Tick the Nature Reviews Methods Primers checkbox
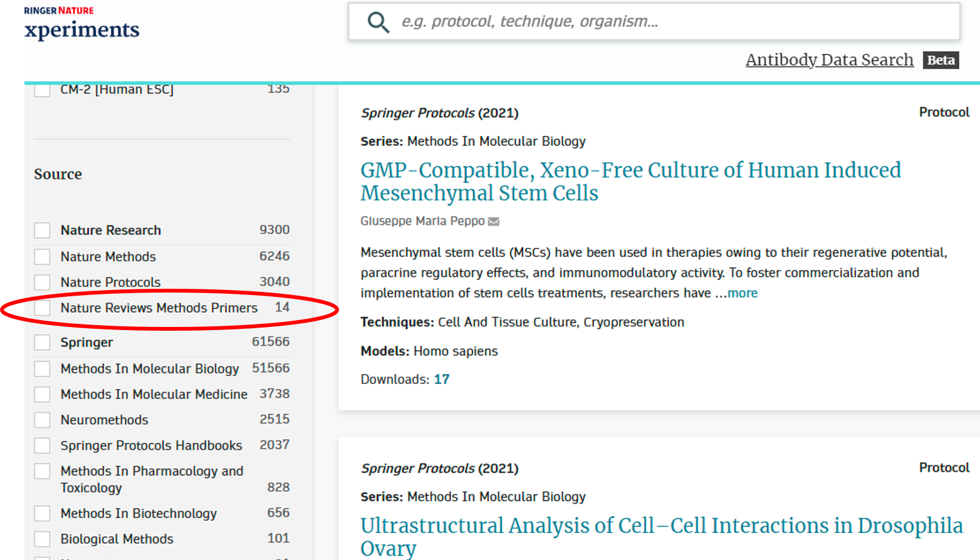The height and width of the screenshot is (560, 980). pyautogui.click(x=43, y=308)
